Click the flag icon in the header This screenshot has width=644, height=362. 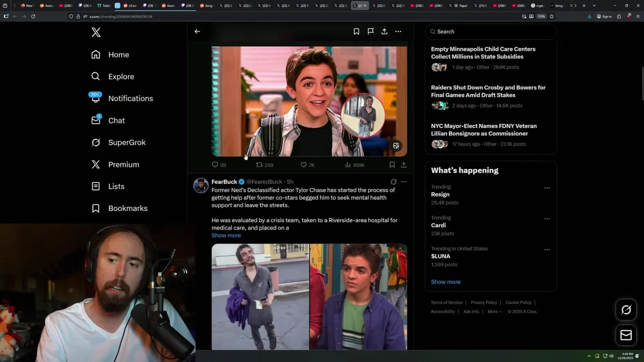[x=370, y=31]
